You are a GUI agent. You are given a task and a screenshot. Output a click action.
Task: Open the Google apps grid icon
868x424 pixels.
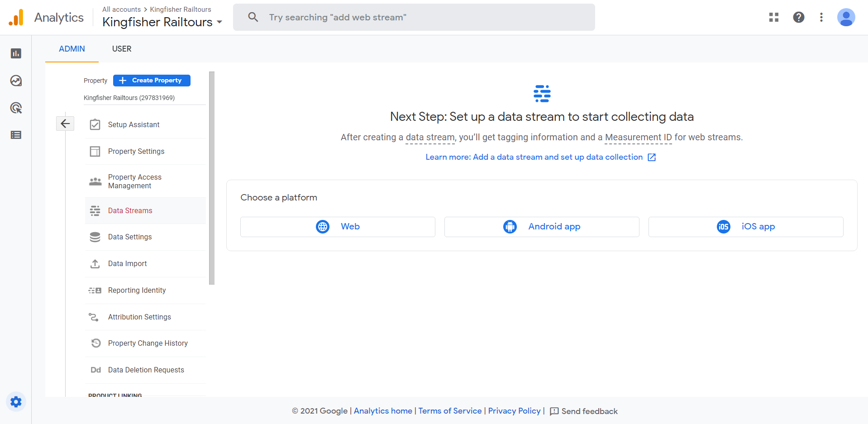[774, 17]
